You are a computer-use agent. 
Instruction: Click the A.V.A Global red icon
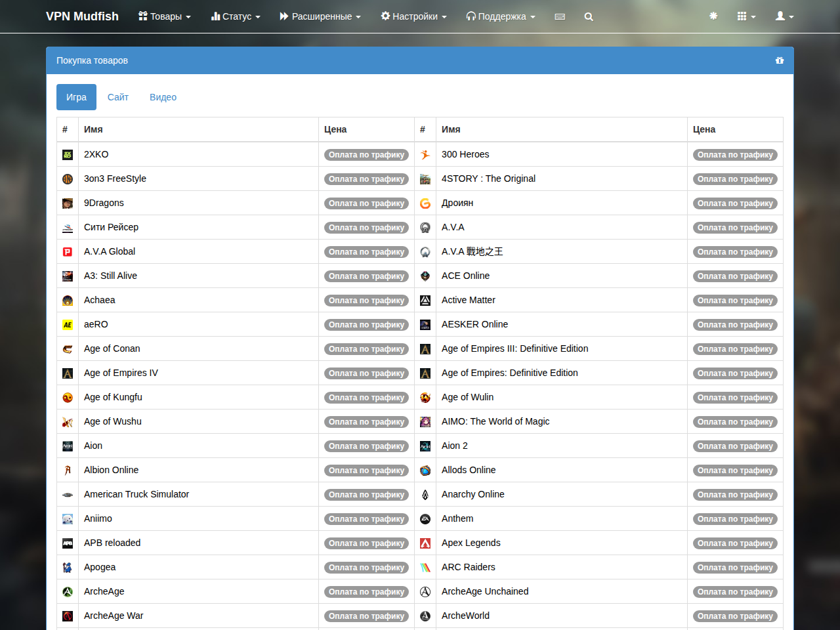point(68,252)
